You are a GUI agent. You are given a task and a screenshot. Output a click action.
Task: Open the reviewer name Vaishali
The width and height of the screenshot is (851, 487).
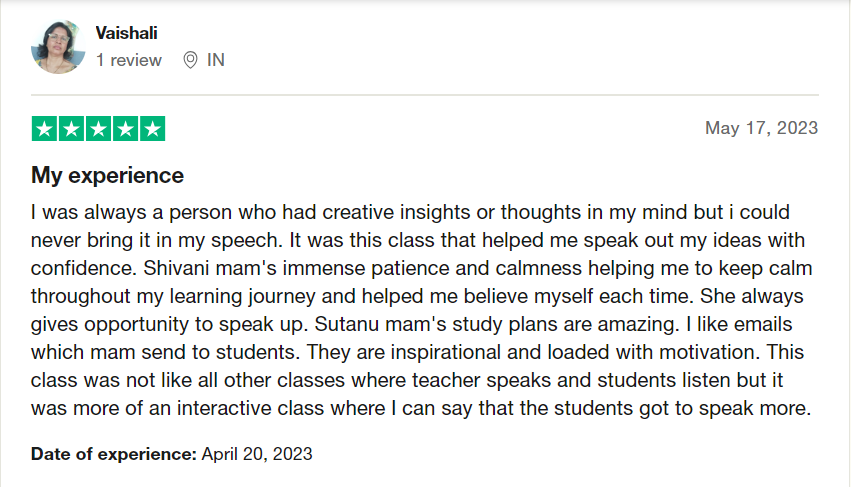[126, 33]
